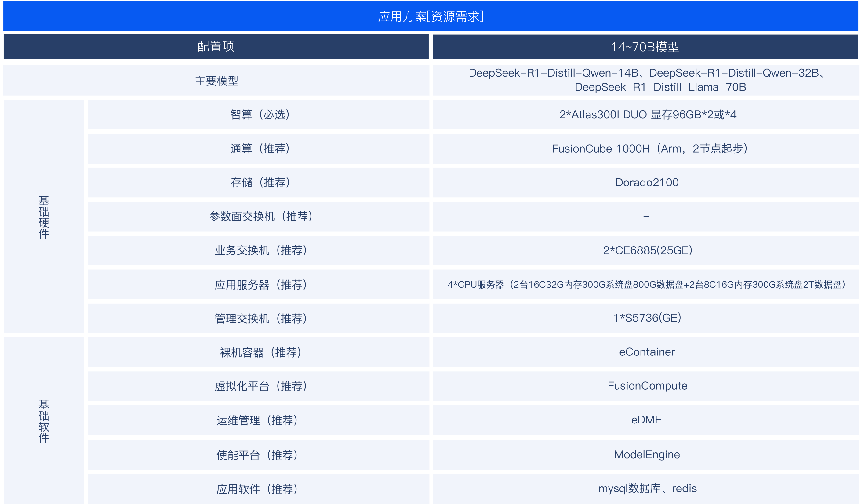
Task: Select the '基础硬件' group label
Action: (44, 217)
